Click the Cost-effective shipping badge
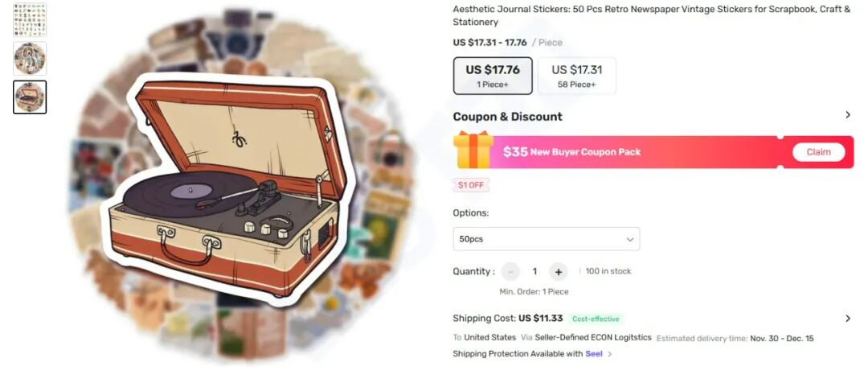The height and width of the screenshot is (371, 868). 596,319
